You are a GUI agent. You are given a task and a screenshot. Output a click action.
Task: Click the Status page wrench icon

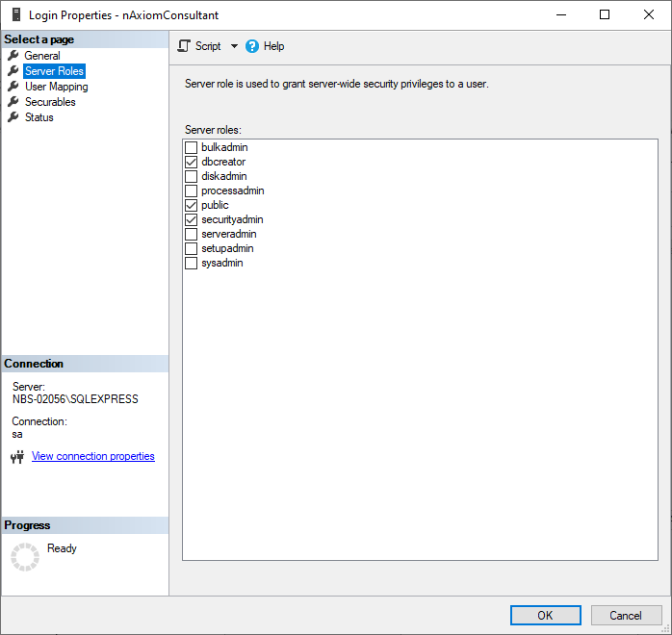[13, 117]
